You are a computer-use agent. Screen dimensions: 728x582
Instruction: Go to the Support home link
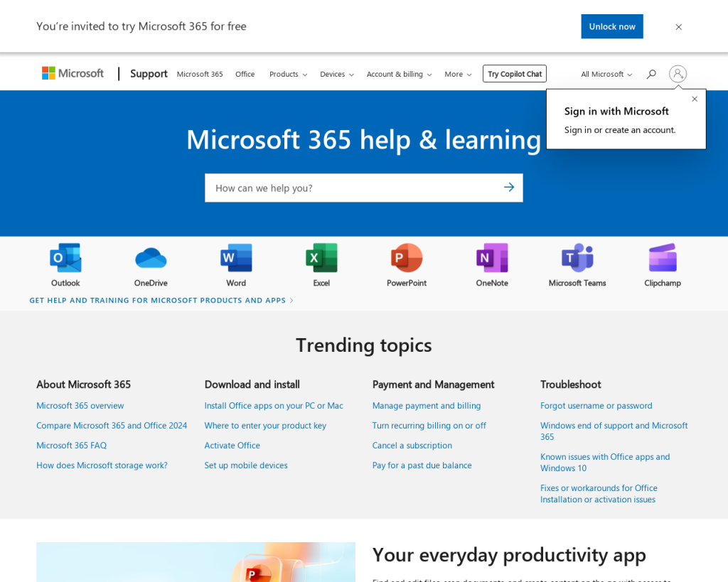click(x=149, y=74)
